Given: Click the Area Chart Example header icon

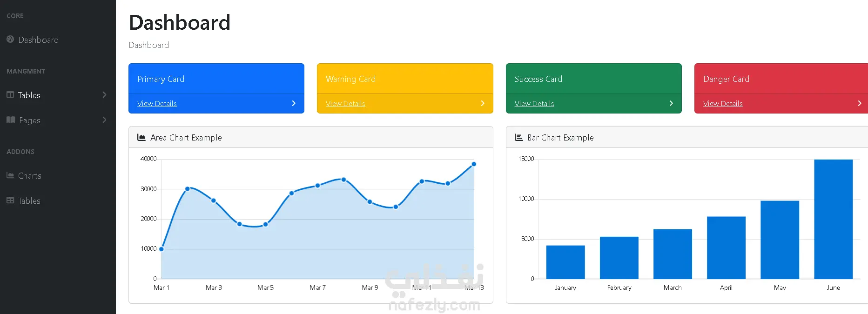Looking at the screenshot, I should click(x=141, y=138).
